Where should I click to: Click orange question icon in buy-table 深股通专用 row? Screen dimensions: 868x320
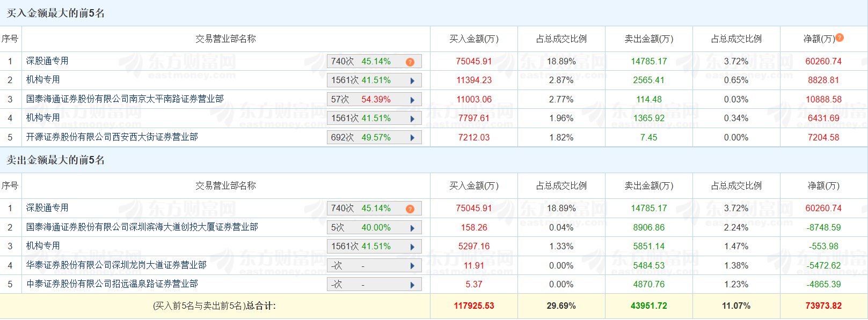click(410, 62)
